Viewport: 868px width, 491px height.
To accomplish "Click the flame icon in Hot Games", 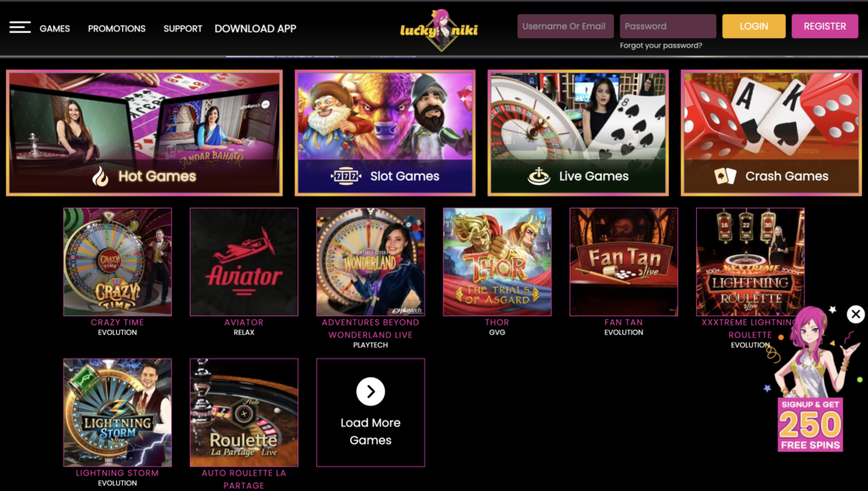I will tap(100, 176).
